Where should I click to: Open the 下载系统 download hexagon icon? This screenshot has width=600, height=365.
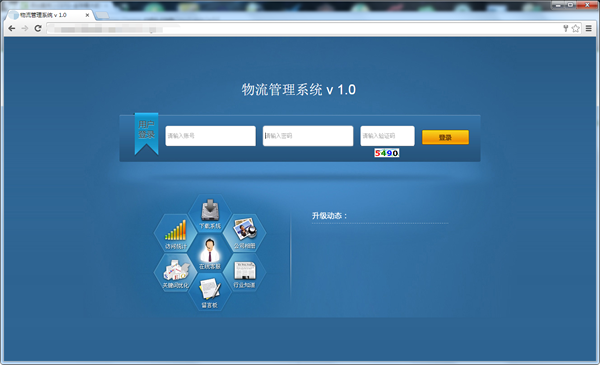pos(210,213)
